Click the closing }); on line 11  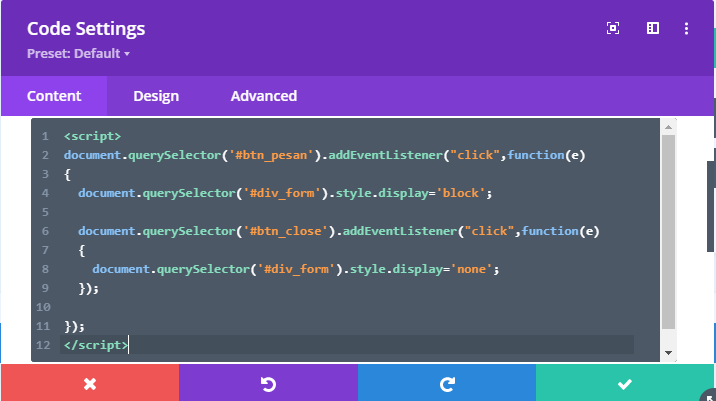click(x=74, y=326)
